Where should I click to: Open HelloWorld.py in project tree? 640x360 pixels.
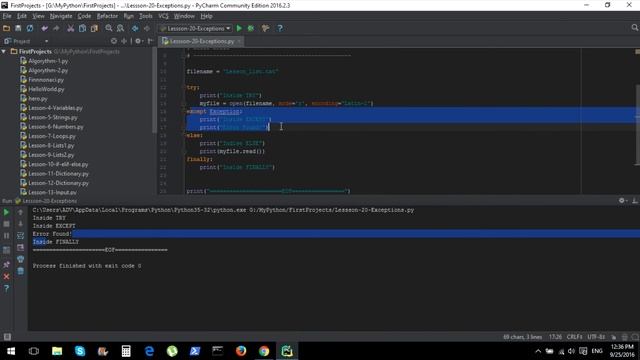pos(46,89)
